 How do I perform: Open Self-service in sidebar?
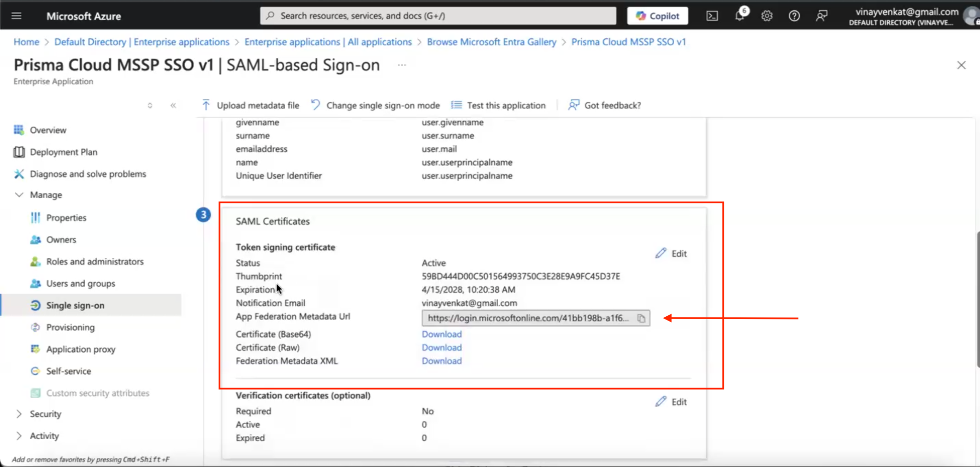click(68, 371)
